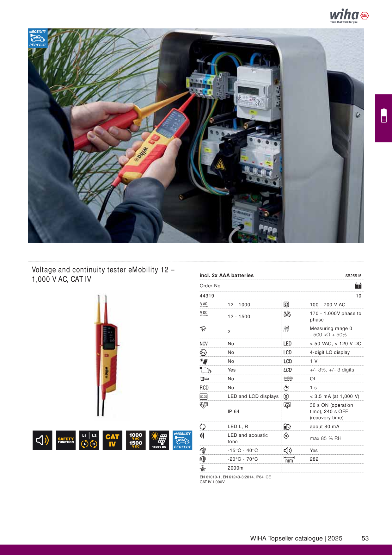Viewport: 392px width, 555px height.
Task: Click the Wiha logo at top right
Action: click(349, 16)
